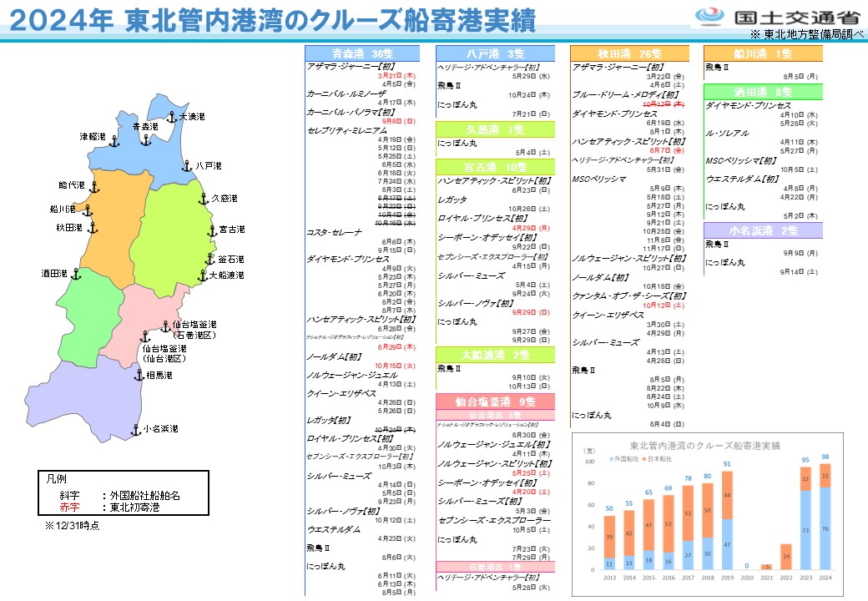Click the 大船渡港 2隻 header
The height and width of the screenshot is (601, 868).
click(495, 355)
